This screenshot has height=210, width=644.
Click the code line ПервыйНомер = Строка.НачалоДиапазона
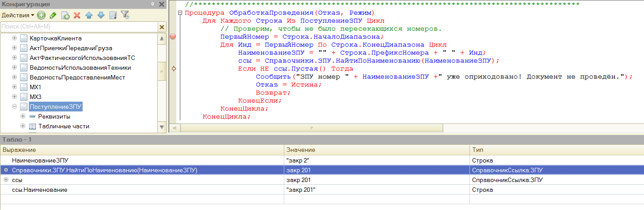point(302,37)
